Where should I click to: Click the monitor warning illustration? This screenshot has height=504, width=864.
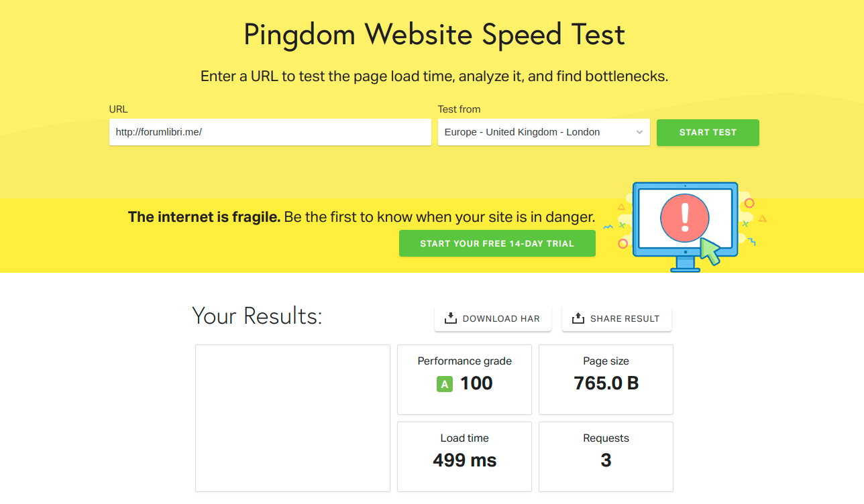pyautogui.click(x=685, y=226)
